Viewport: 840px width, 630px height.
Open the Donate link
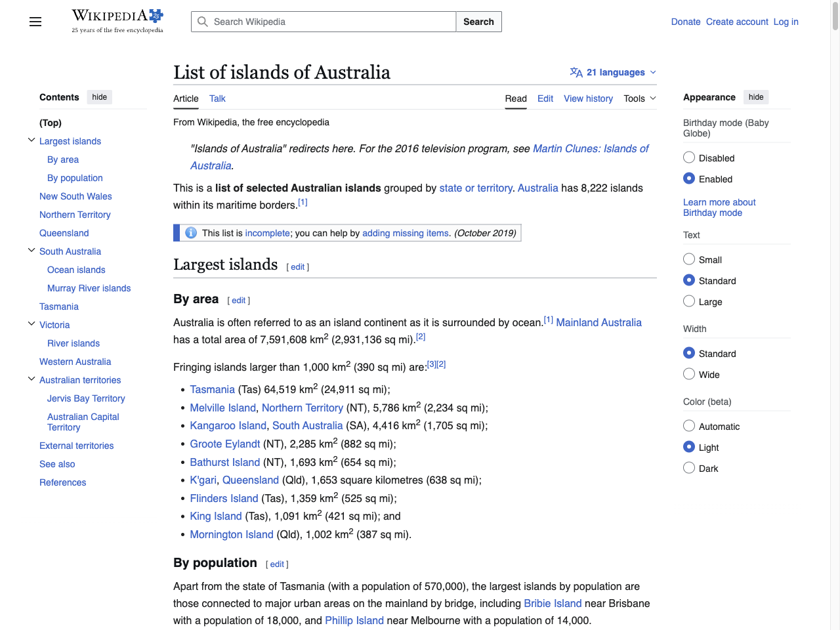686,22
